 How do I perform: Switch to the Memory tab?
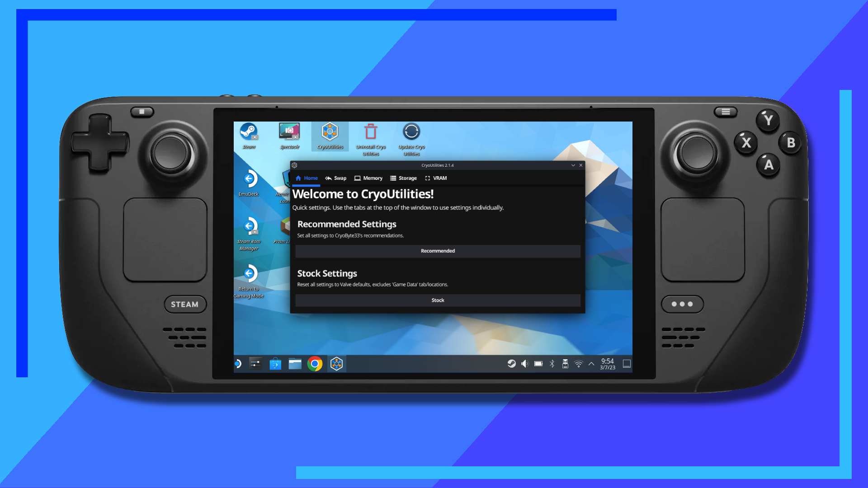pos(368,178)
